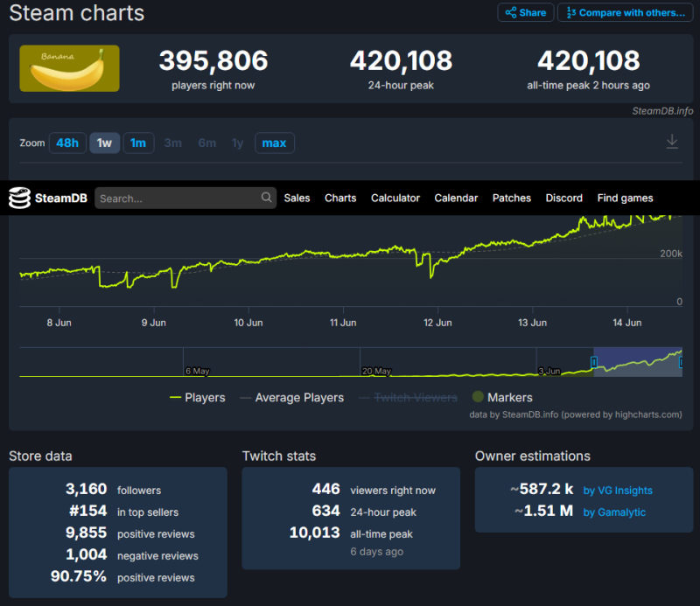Click the Twitch stats heading
700x606 pixels.
[279, 456]
